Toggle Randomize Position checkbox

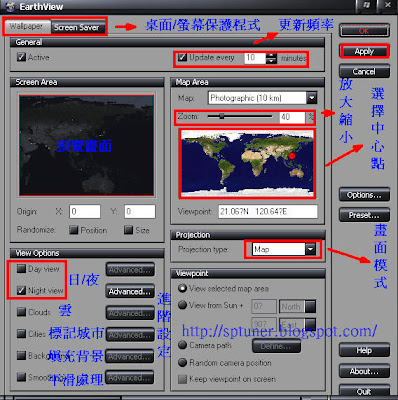73,230
